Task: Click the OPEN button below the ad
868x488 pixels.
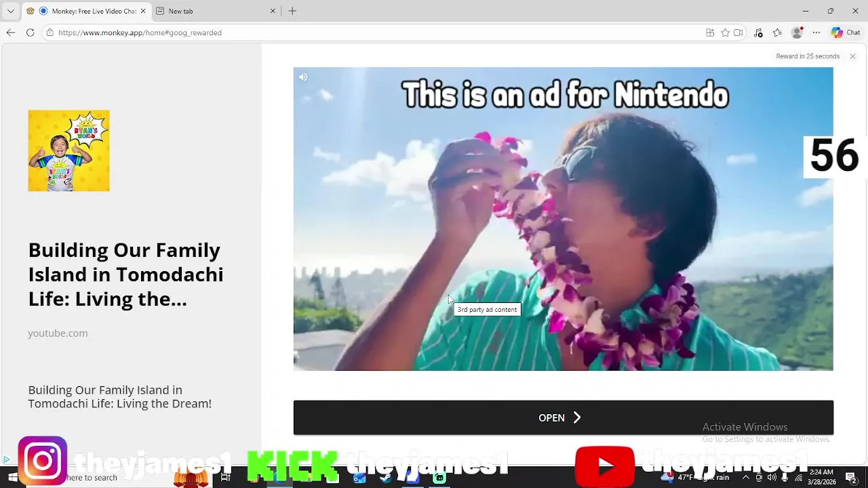Action: tap(563, 418)
